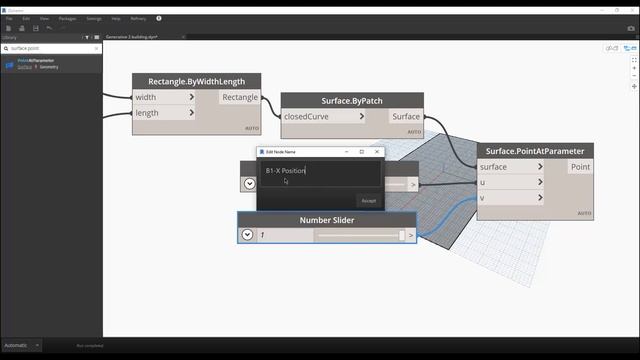
Task: Click the upper slider's output port
Action: (x=413, y=185)
